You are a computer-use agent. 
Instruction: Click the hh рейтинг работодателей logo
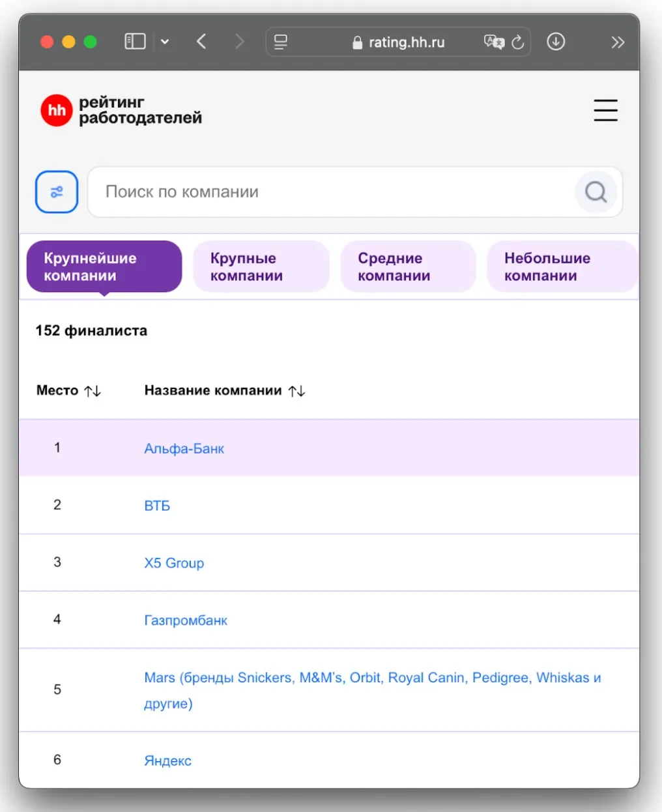121,110
